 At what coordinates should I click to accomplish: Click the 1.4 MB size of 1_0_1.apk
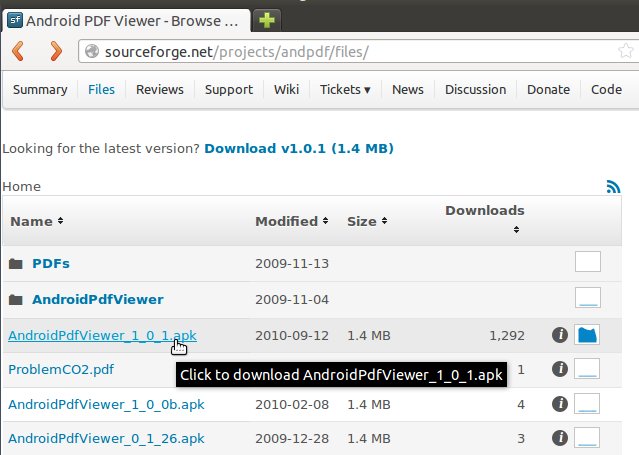[x=369, y=336]
